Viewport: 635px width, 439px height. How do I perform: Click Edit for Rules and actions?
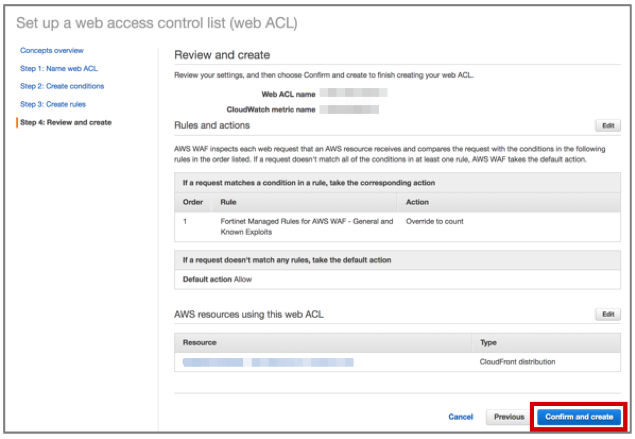[x=607, y=126]
